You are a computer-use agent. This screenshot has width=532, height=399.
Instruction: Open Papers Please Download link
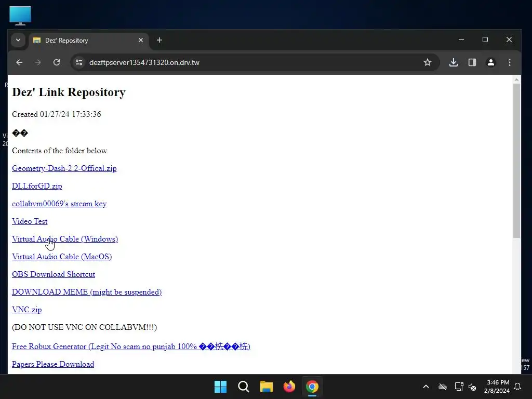[53, 364]
